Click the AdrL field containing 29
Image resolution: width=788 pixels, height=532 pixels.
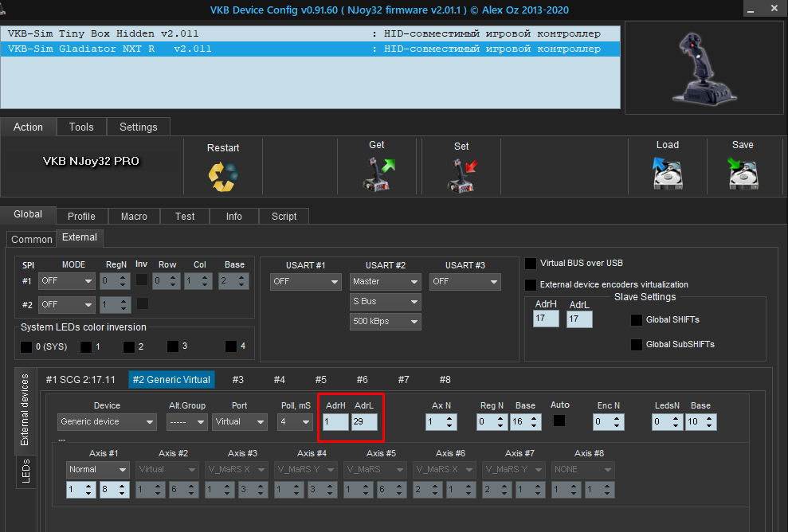[364, 422]
